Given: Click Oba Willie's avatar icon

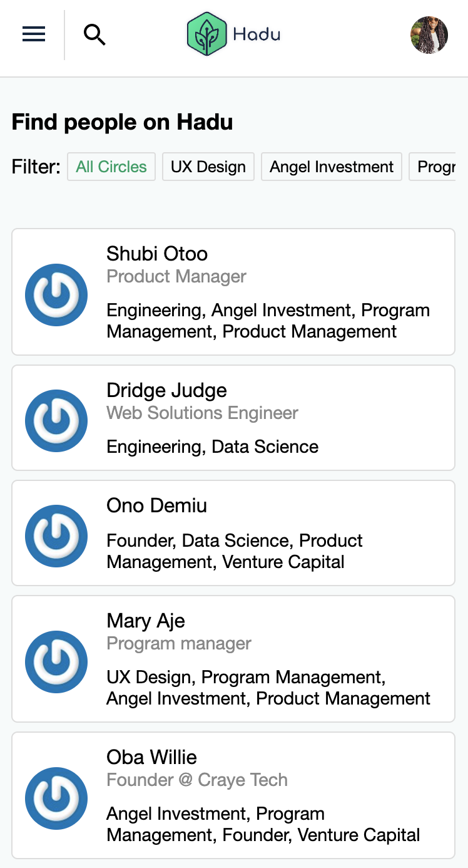Looking at the screenshot, I should (56, 798).
